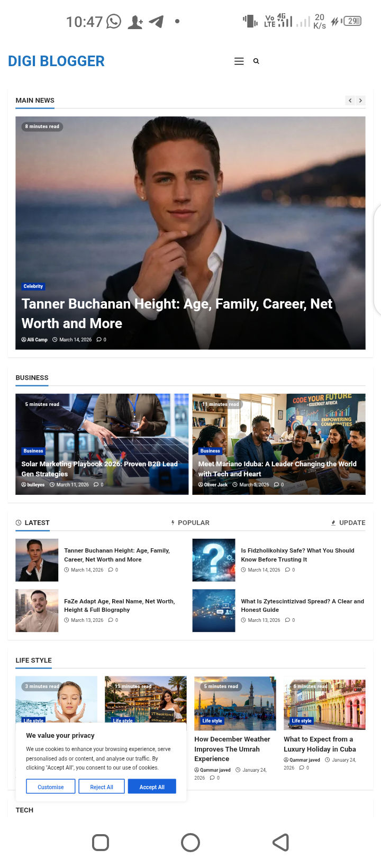This screenshot has width=381, height=868.
Task: Open the DIGI BLOGGER home logo
Action: [x=56, y=61]
